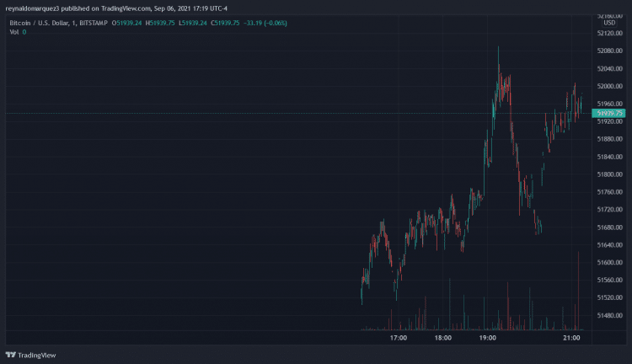Click the 52120.00 price axis label

609,34
